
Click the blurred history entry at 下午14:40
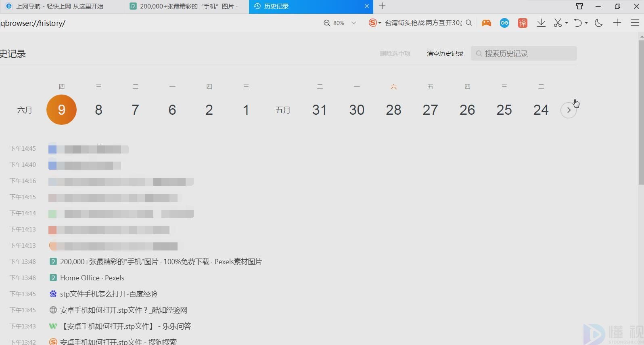[x=85, y=165]
